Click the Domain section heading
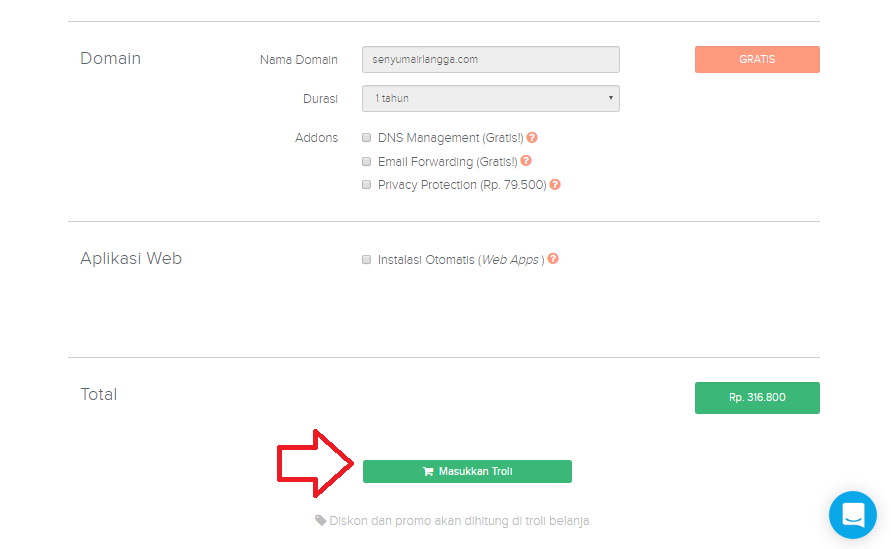Image resolution: width=891 pixels, height=549 pixels. pyautogui.click(x=110, y=59)
